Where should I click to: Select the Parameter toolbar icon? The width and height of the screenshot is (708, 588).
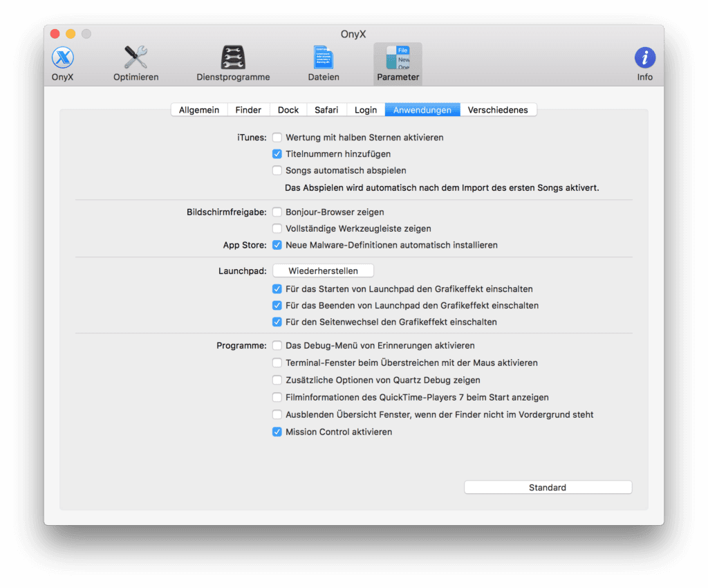pos(398,64)
